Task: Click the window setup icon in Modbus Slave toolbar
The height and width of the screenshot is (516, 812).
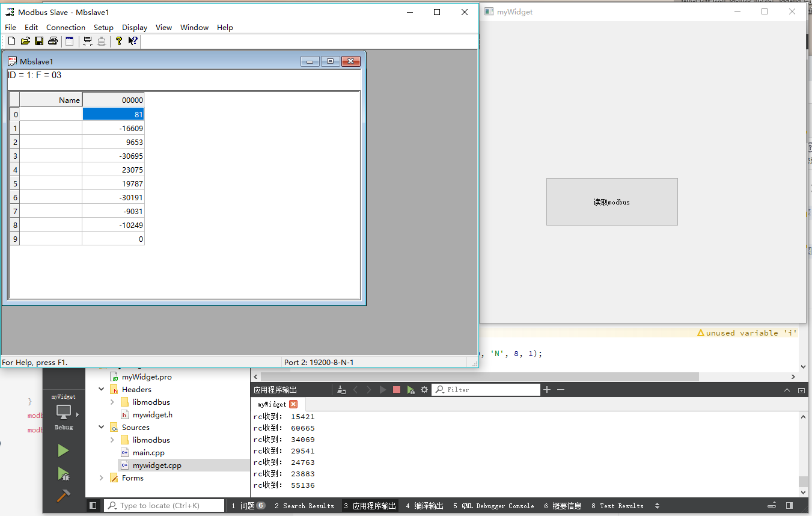Action: (x=70, y=41)
